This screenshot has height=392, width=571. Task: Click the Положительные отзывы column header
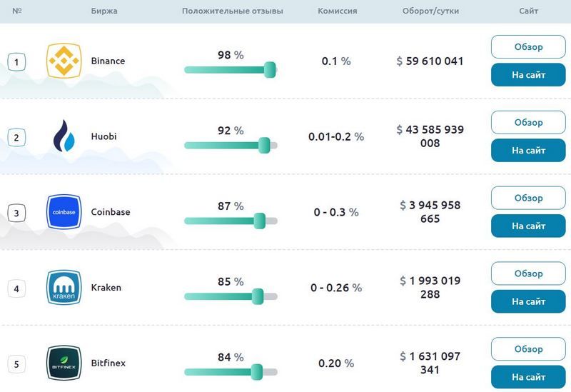233,11
